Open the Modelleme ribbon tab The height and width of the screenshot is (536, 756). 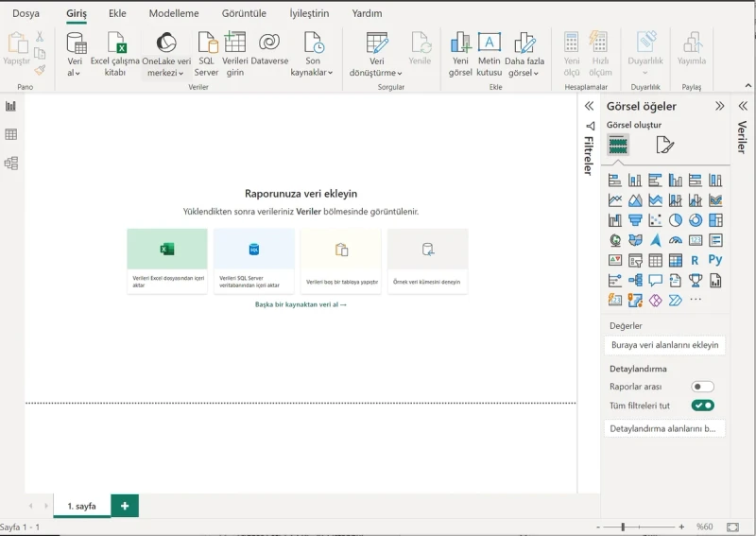174,13
